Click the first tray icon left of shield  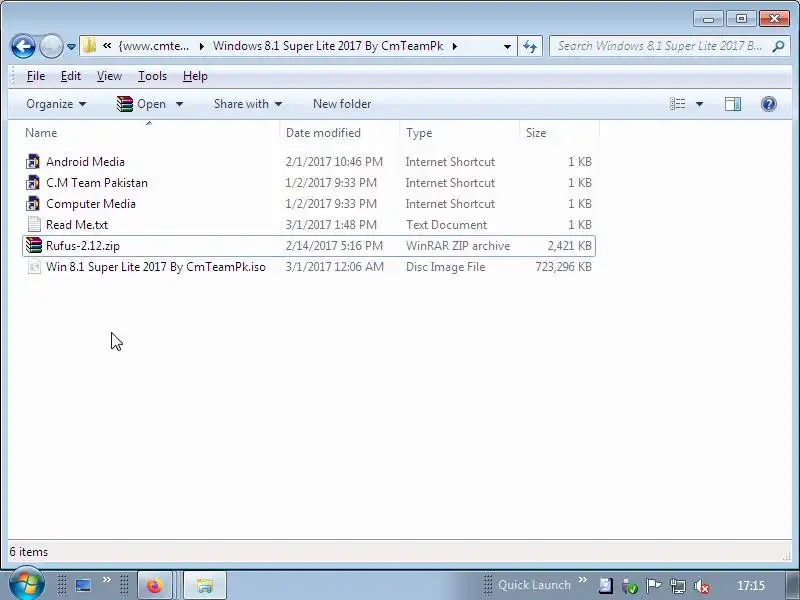606,586
